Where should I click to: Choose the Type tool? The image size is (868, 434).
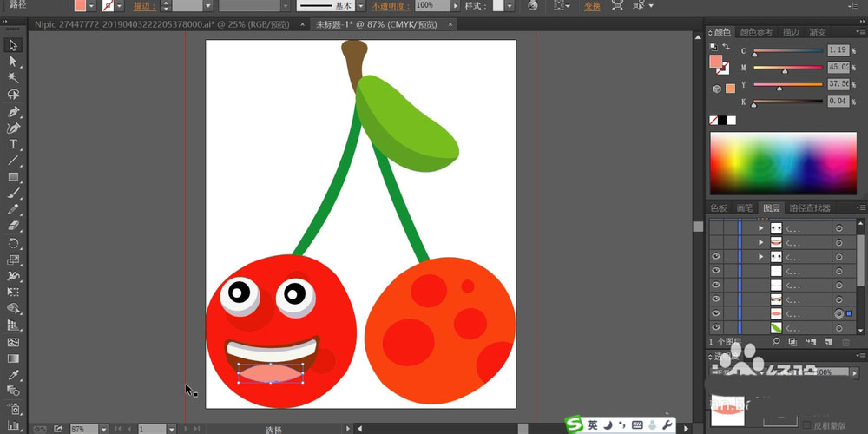(13, 144)
